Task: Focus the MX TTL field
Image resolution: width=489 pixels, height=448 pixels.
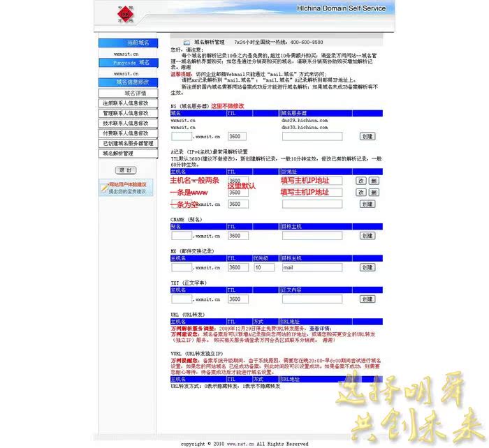Action: coord(238,267)
